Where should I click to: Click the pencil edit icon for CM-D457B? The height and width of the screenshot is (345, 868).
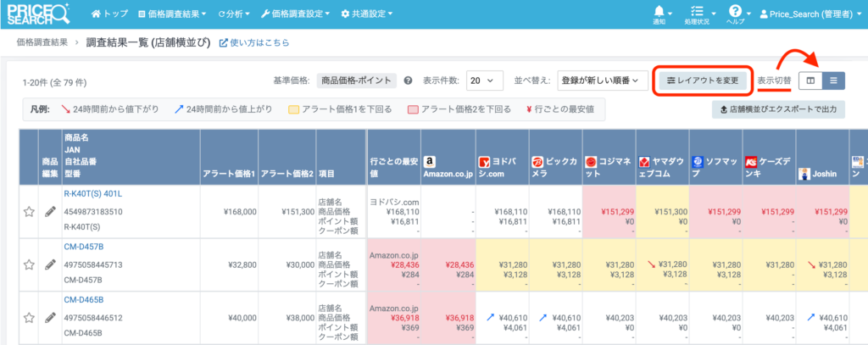point(50,264)
